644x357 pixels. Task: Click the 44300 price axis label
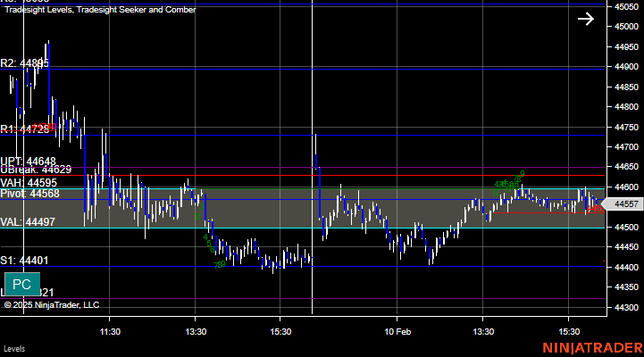(627, 308)
